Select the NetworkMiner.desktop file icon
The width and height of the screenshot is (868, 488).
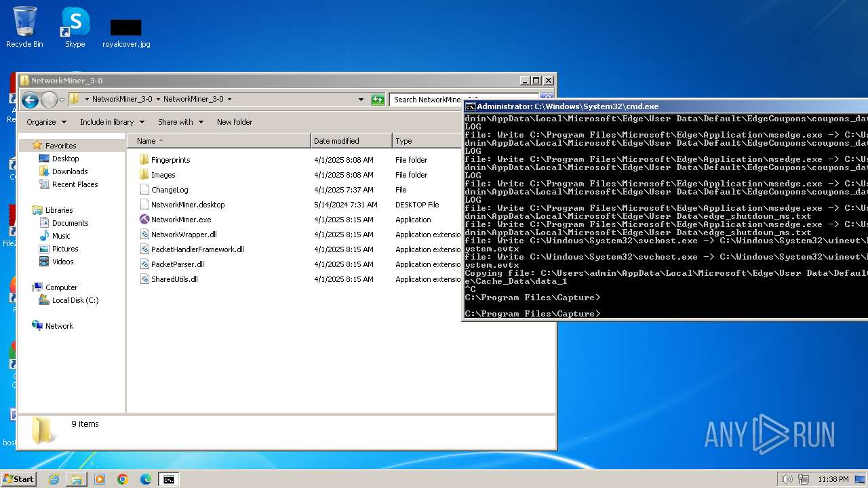144,205
